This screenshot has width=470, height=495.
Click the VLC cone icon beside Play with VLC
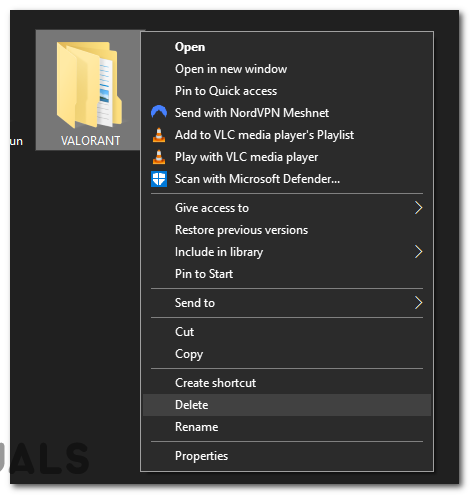pyautogui.click(x=159, y=157)
